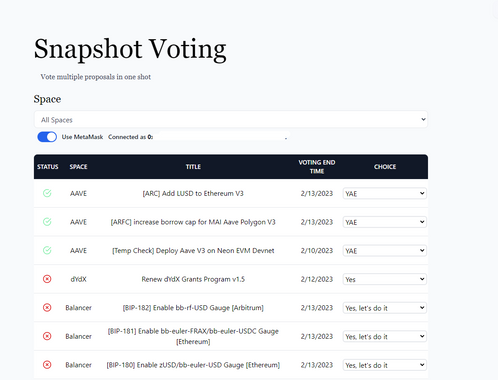498x380 pixels.
Task: Click the Status column header
Action: pos(48,167)
